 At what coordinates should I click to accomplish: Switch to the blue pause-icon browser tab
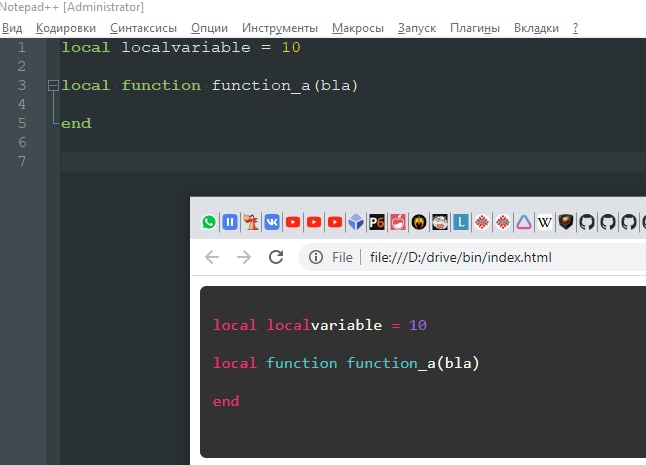point(230,222)
